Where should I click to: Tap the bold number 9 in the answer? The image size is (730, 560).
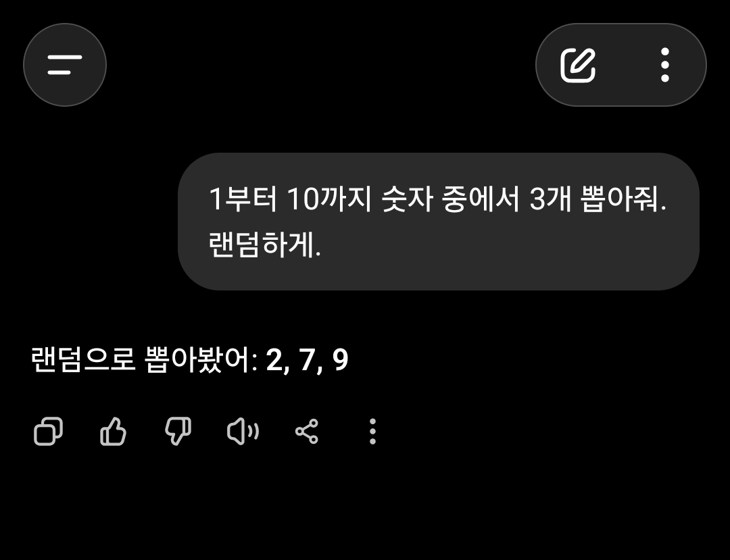tap(340, 359)
